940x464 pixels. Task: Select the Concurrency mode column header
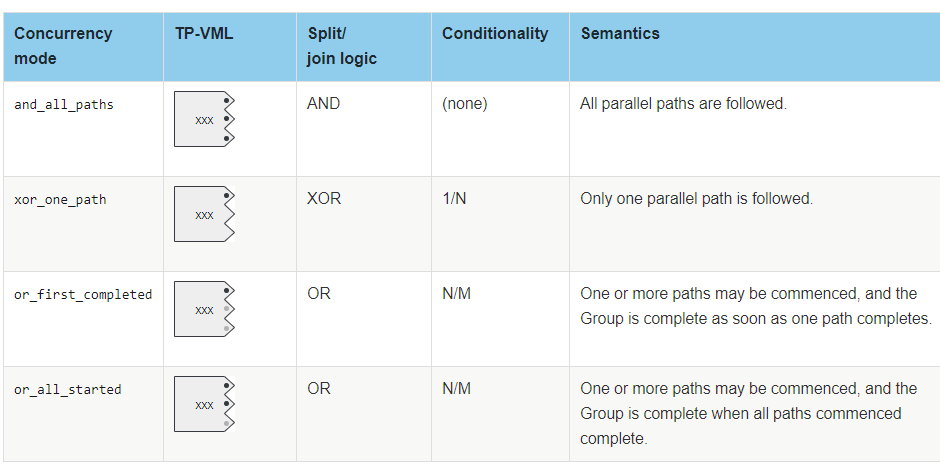pyautogui.click(x=63, y=46)
